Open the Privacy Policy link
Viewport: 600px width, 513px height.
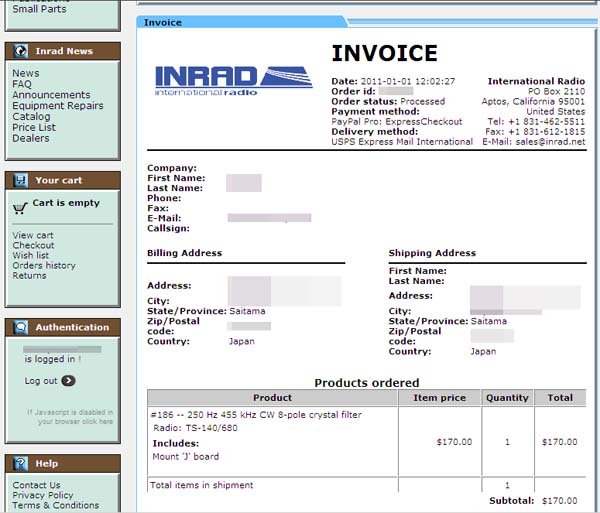pyautogui.click(x=42, y=495)
